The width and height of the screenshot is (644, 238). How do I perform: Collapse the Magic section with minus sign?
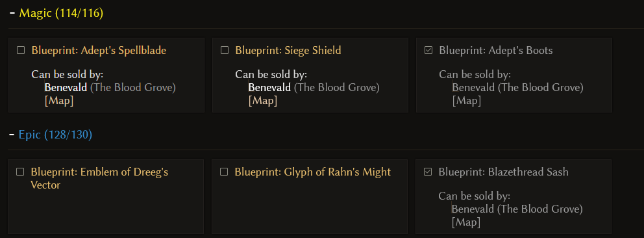coord(12,13)
